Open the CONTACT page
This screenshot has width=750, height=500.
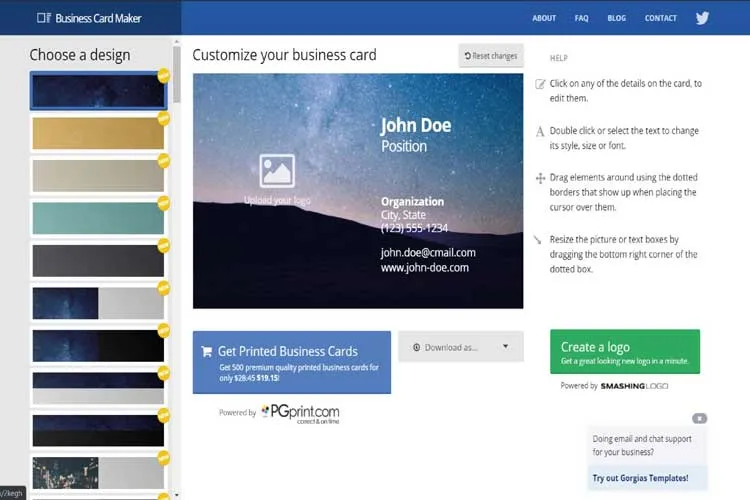(x=661, y=18)
